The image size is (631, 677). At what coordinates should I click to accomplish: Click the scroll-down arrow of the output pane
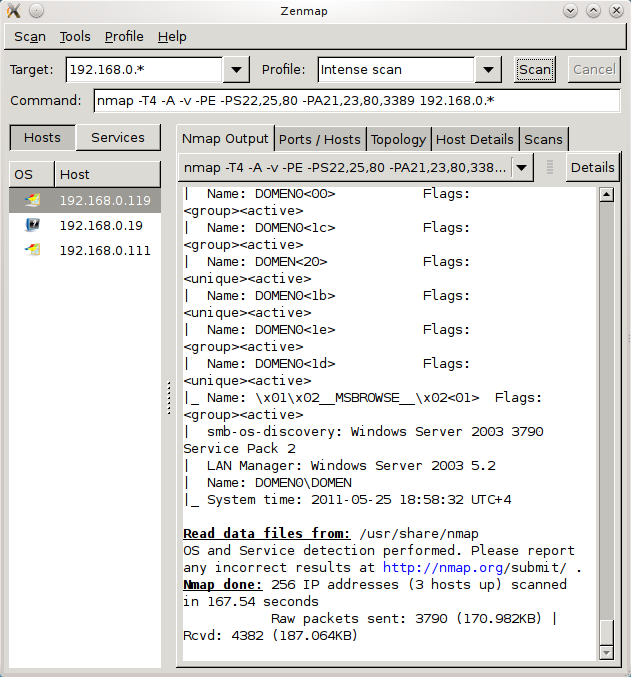pyautogui.click(x=606, y=652)
